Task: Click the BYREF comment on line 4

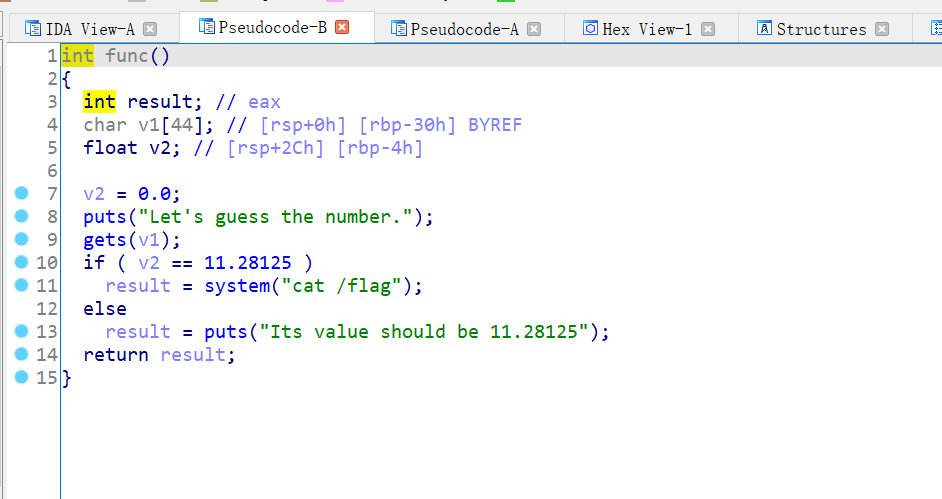Action: (x=495, y=125)
